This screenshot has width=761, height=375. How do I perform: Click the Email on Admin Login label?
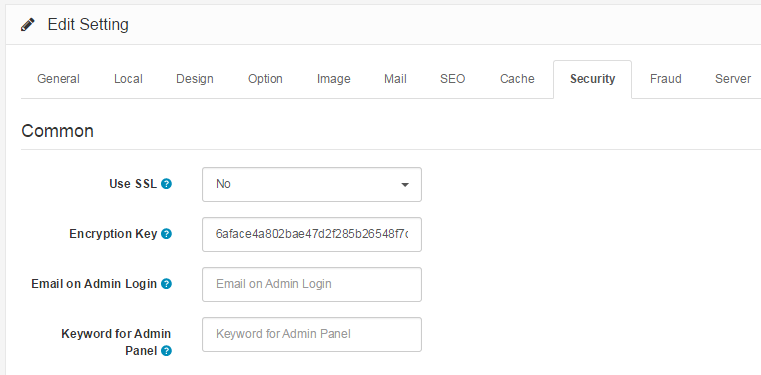pos(94,284)
